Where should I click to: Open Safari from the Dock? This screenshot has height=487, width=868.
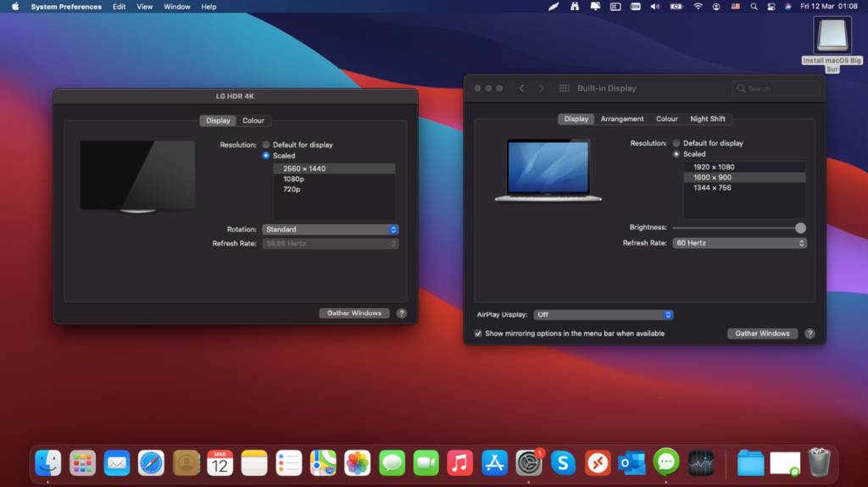click(151, 462)
